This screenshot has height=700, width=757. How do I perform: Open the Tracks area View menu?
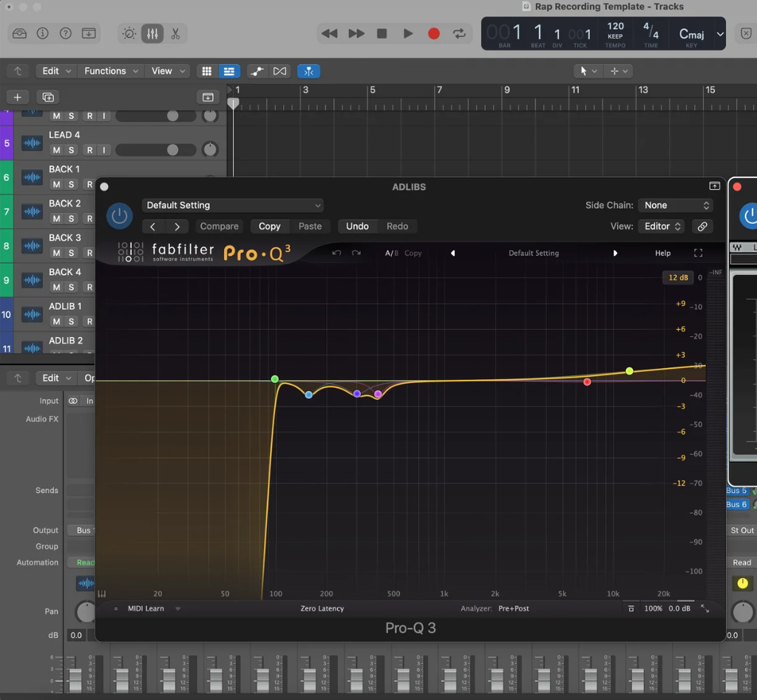point(169,71)
